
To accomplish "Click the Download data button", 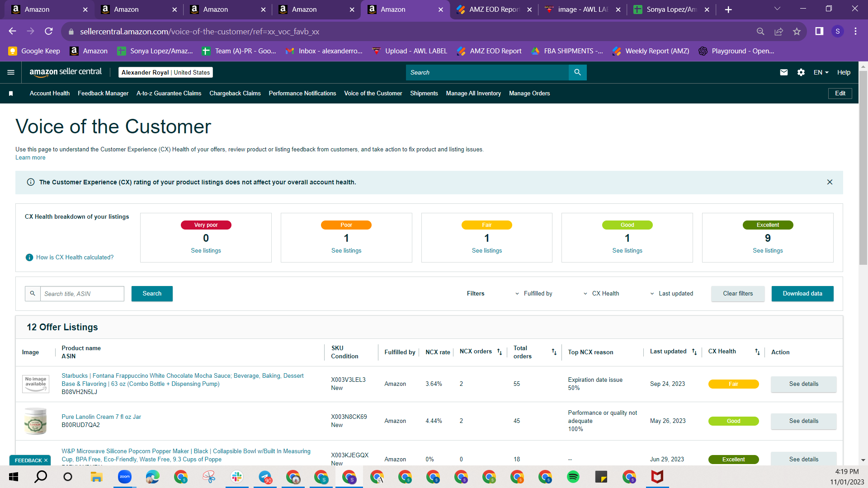I will 802,294.
